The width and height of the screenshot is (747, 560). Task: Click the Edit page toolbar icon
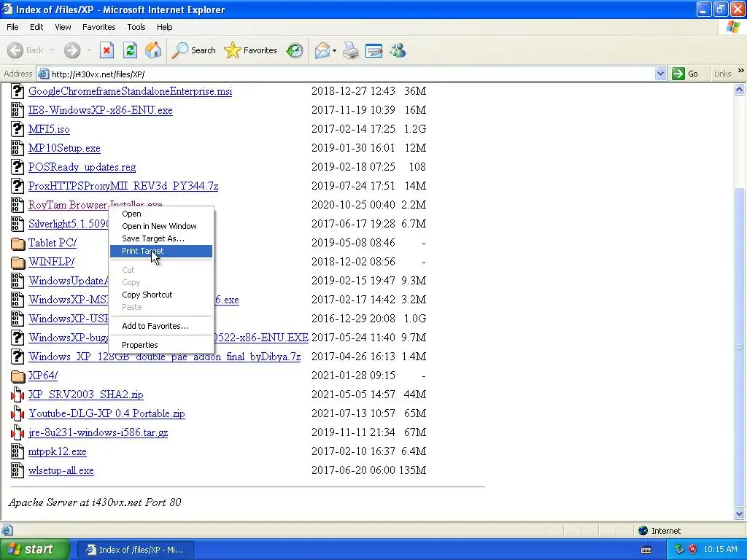pyautogui.click(x=374, y=50)
